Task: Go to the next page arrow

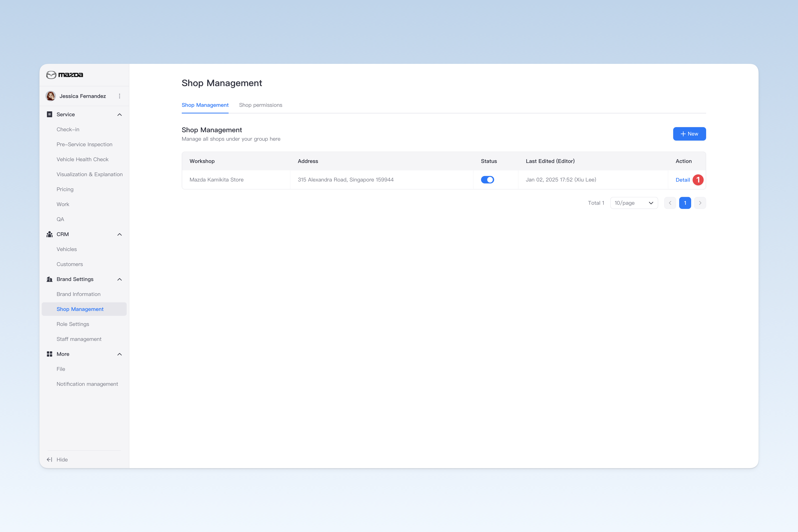Action: pyautogui.click(x=700, y=203)
